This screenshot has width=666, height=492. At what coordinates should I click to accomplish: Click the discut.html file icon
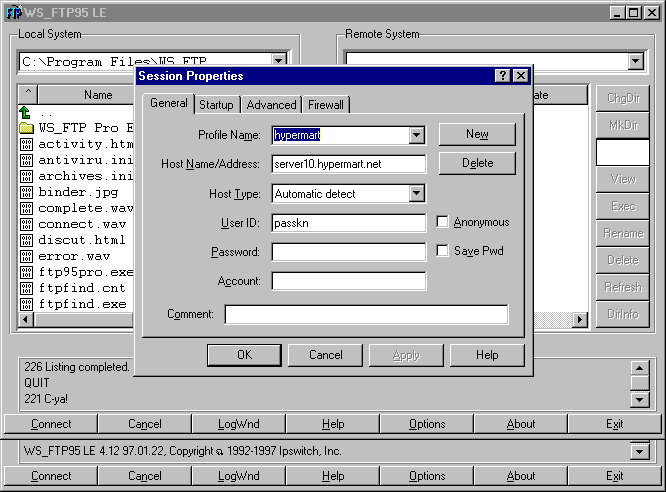point(26,240)
